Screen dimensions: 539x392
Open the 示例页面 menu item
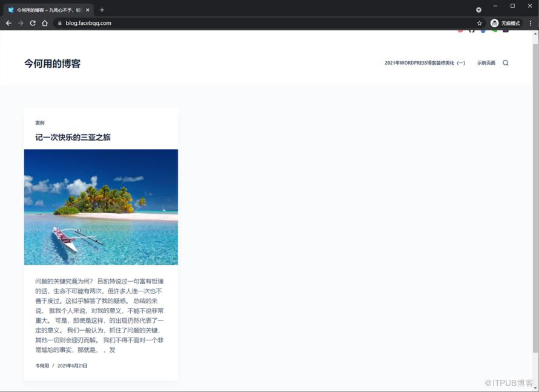point(486,63)
